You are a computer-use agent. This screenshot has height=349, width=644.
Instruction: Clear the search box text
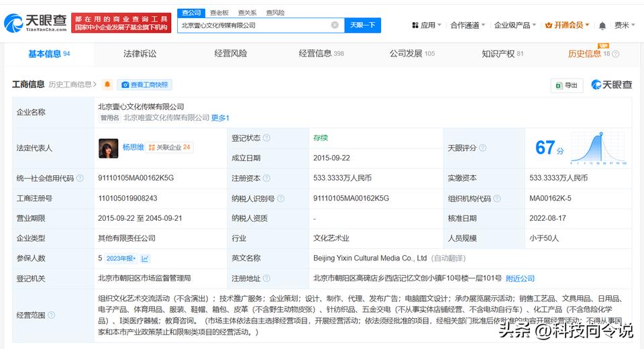(335, 25)
